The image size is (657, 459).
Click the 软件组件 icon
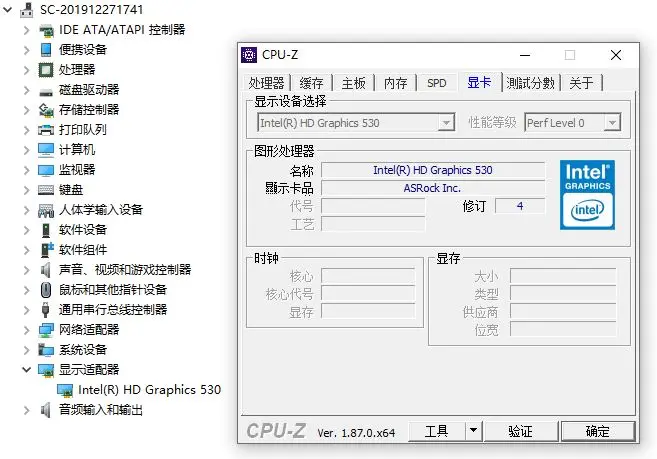click(x=47, y=250)
